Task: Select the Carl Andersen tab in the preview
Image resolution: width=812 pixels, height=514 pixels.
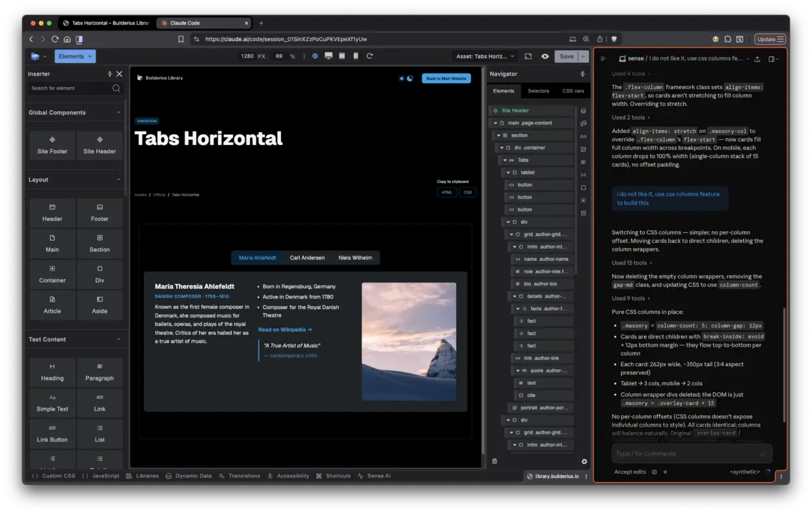Action: [x=306, y=257]
